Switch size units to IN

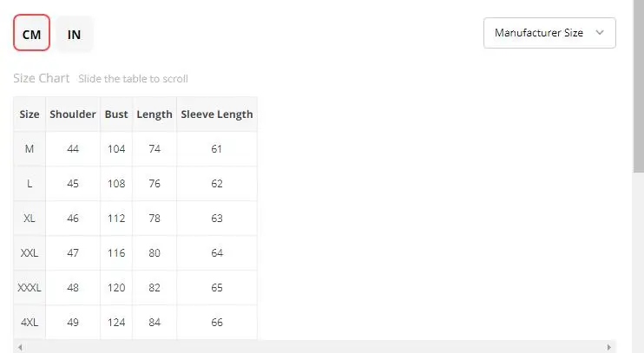pos(75,34)
